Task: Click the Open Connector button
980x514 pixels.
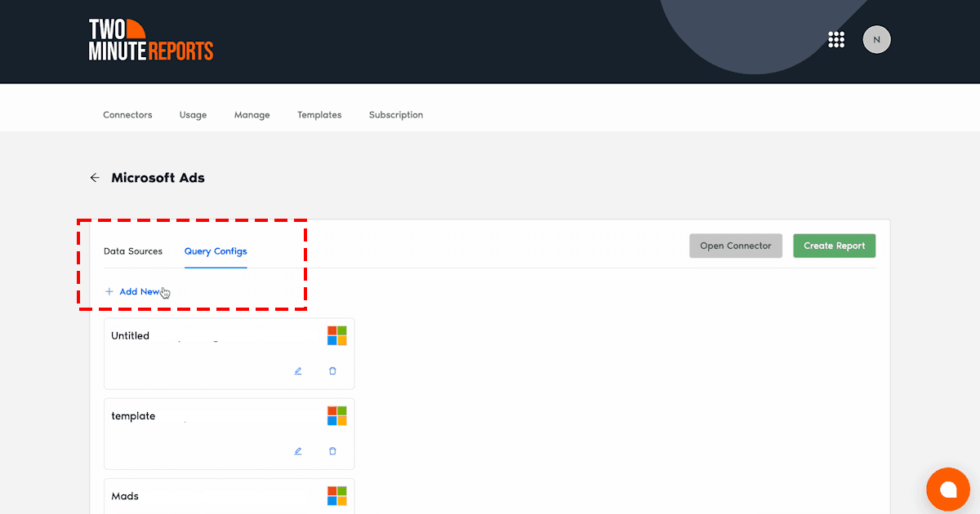Action: coord(735,246)
